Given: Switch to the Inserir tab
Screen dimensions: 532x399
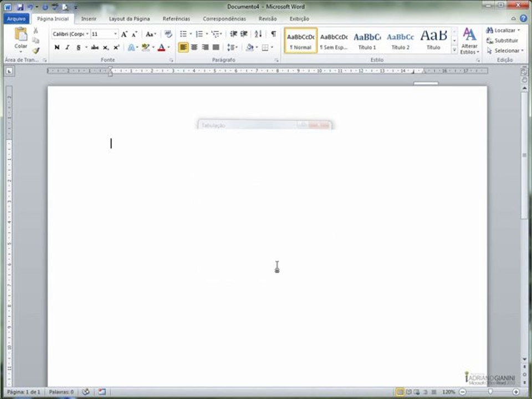Looking at the screenshot, I should [89, 19].
